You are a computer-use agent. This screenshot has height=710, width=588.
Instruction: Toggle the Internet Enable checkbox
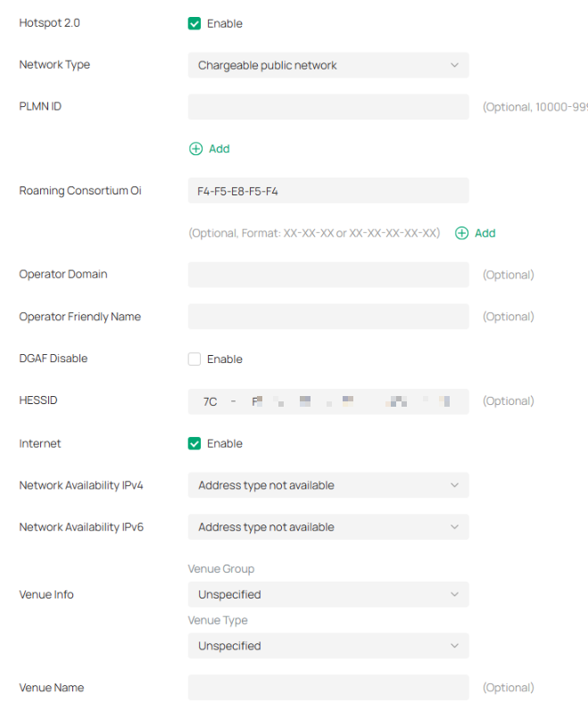tap(195, 443)
